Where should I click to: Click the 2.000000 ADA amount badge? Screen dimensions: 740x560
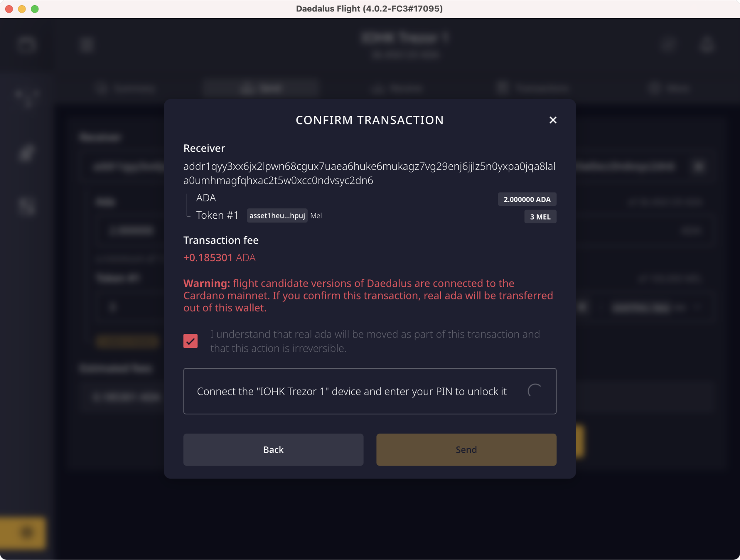tap(527, 199)
